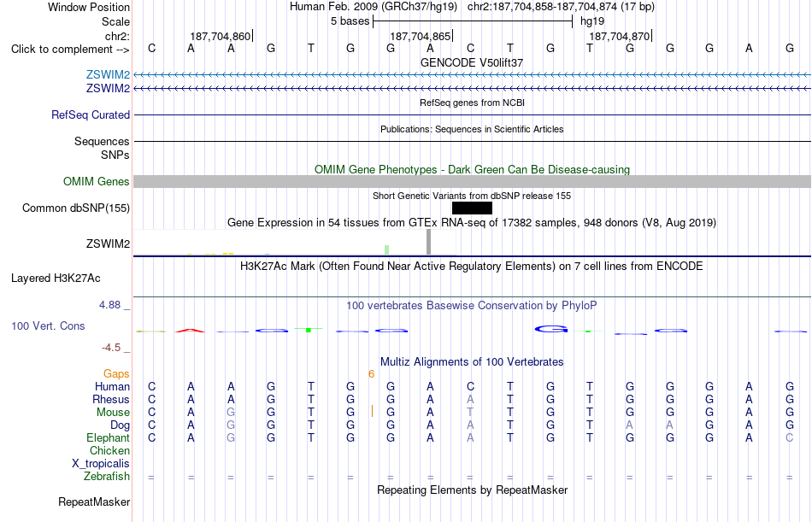This screenshot has height=522, width=812.
Task: Open the GENCODE V50lift37 track title
Action: tap(472, 62)
